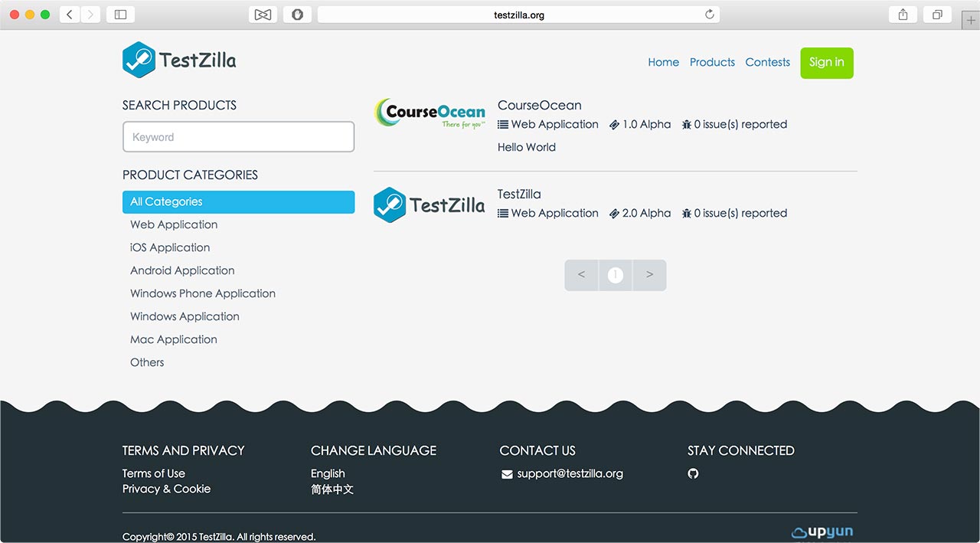Open the TestZilla product title
Image resolution: width=980 pixels, height=543 pixels.
(519, 194)
